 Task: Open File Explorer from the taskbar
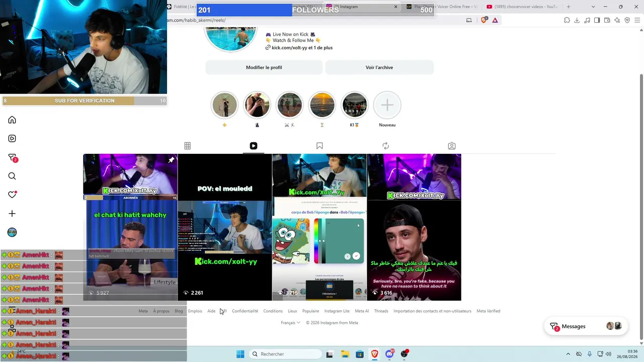point(345,354)
